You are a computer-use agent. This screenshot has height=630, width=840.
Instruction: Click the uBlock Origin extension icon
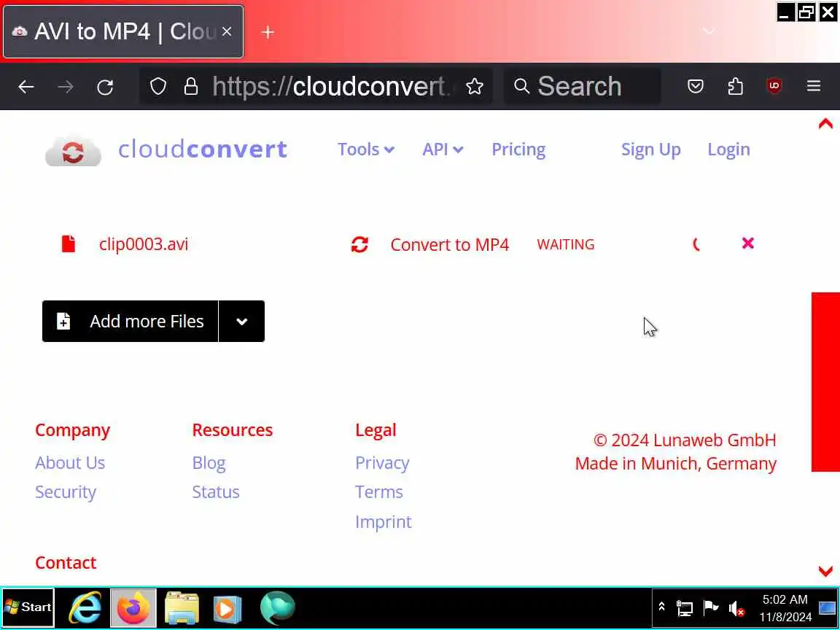tap(774, 86)
